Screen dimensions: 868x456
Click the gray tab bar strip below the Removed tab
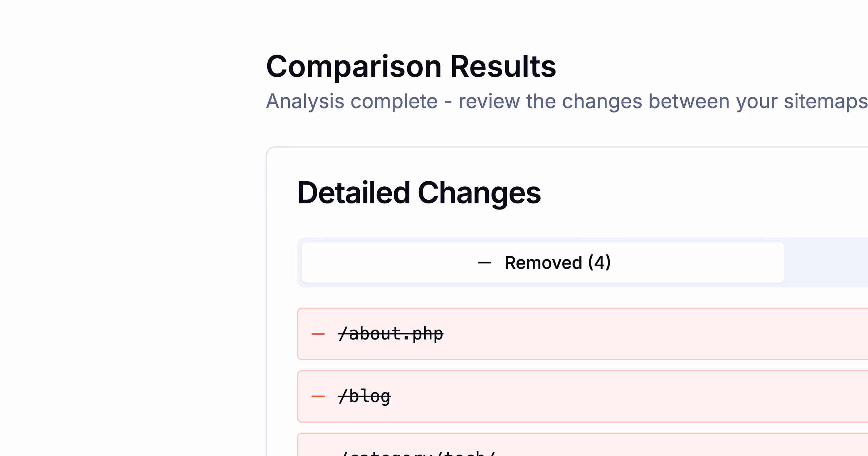[x=542, y=285]
